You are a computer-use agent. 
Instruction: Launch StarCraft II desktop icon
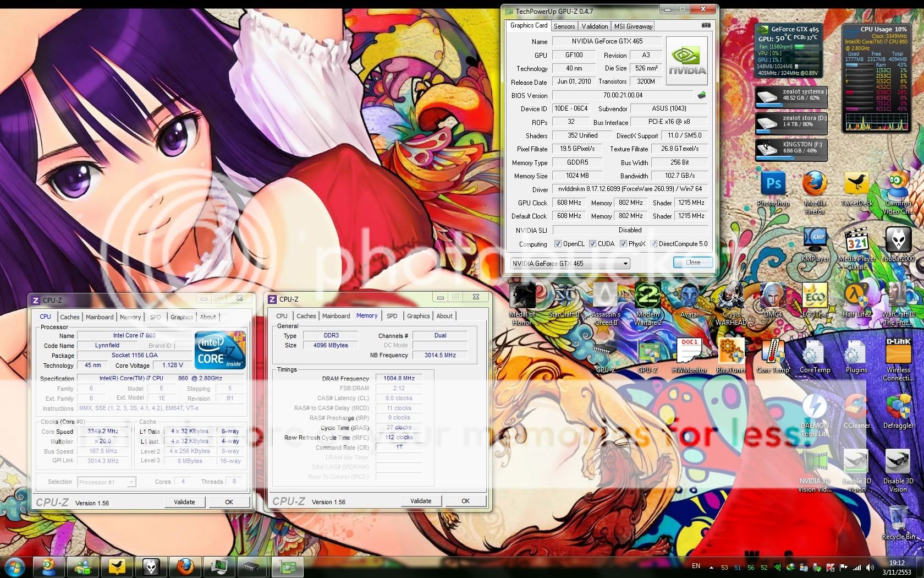[564, 297]
